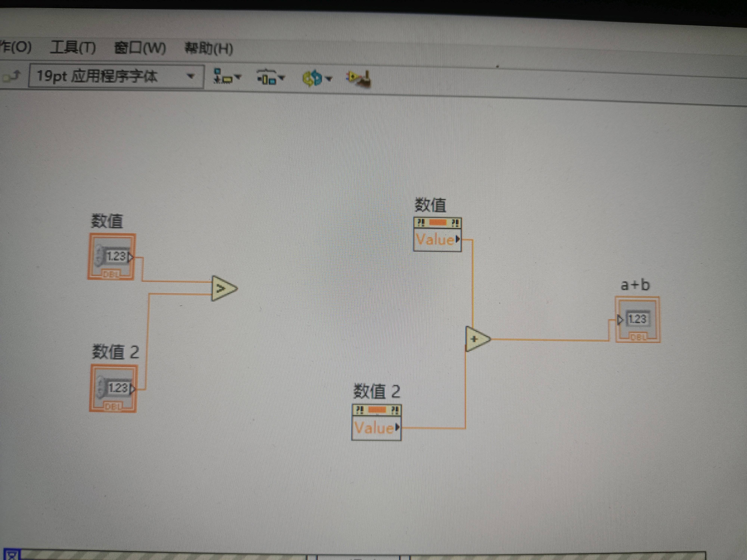Open the 帮助(H) menu

[209, 49]
